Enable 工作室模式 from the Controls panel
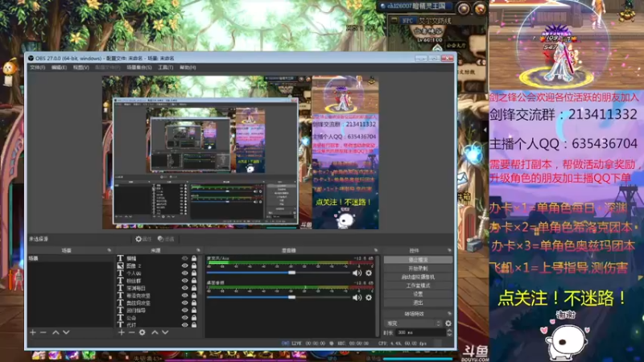 [x=418, y=286]
